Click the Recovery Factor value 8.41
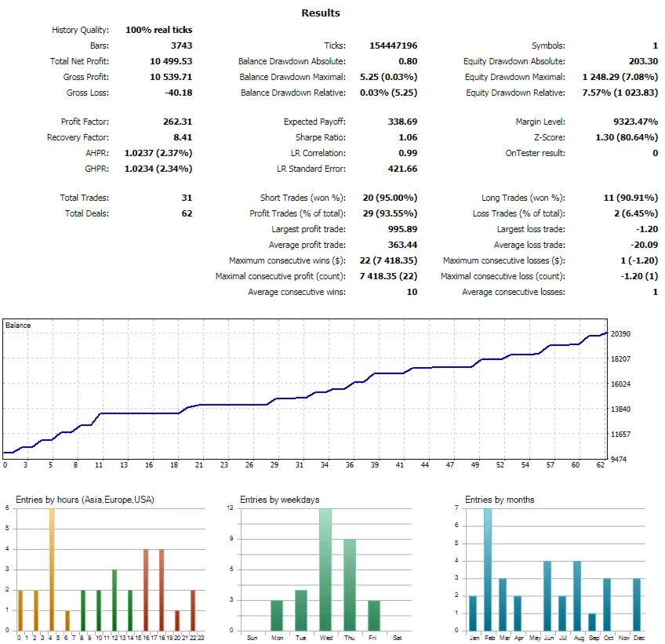 (183, 137)
